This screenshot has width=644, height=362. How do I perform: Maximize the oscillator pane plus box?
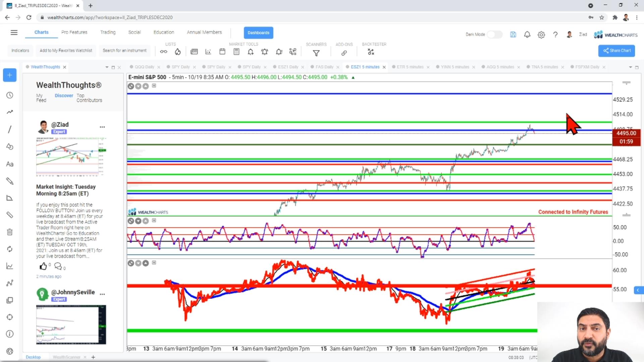click(154, 220)
